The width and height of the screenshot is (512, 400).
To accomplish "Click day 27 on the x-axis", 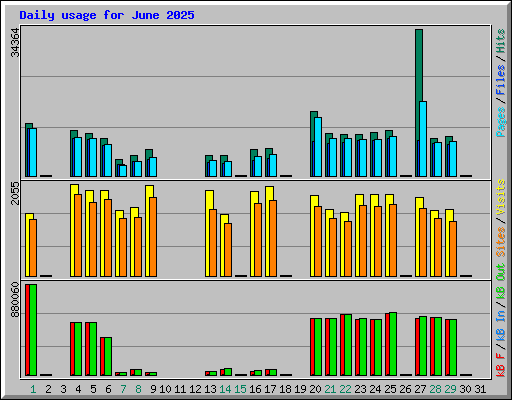I will [420, 389].
